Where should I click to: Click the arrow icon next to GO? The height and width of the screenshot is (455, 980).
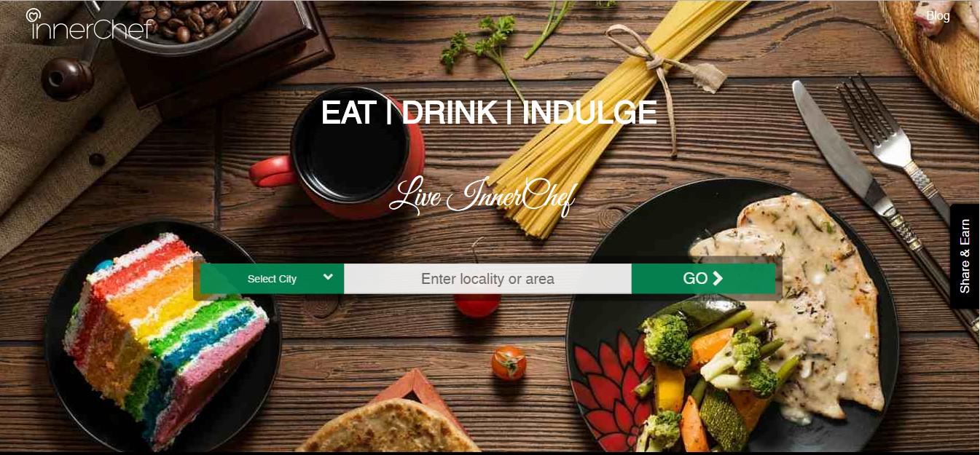tap(718, 278)
